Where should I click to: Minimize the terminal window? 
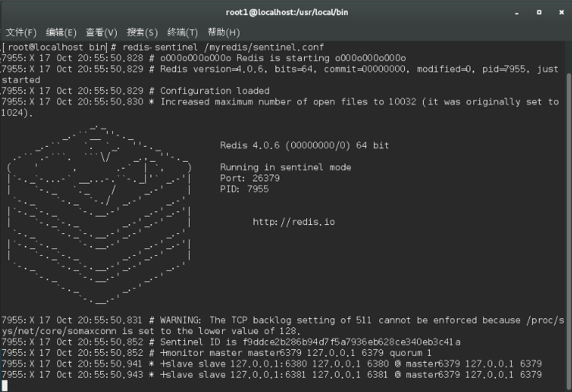point(516,12)
